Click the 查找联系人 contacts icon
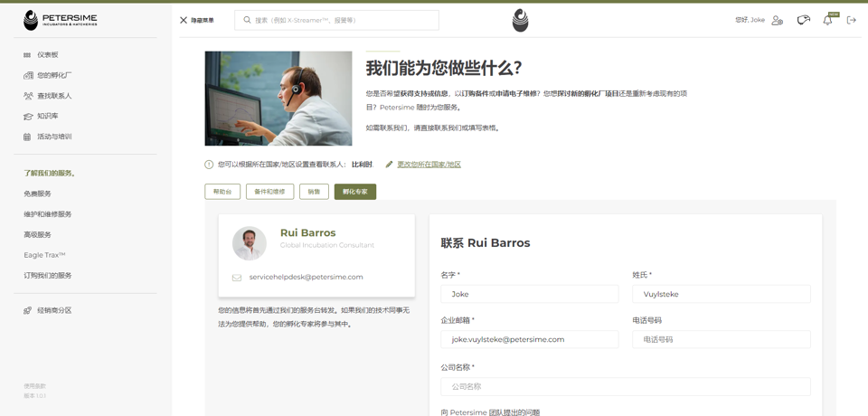The image size is (868, 416). 28,96
